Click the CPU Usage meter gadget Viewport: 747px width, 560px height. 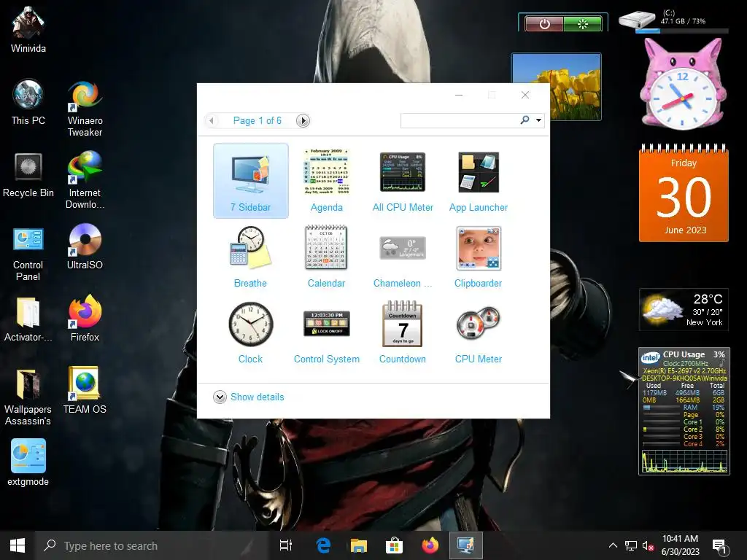(684, 411)
